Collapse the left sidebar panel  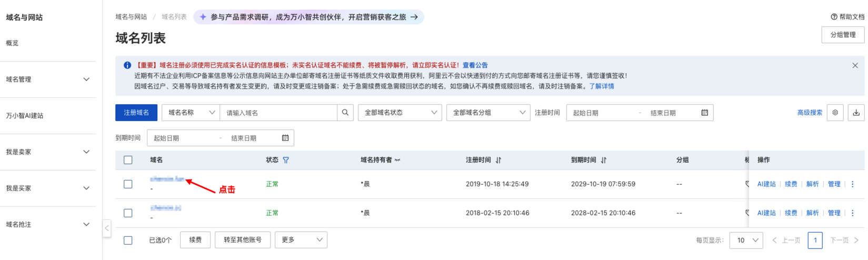pyautogui.click(x=107, y=228)
